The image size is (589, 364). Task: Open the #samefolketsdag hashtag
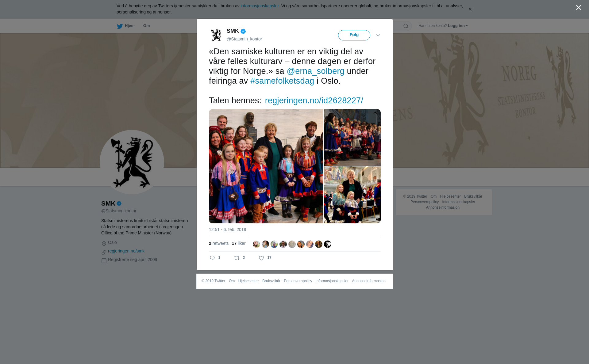tap(282, 81)
